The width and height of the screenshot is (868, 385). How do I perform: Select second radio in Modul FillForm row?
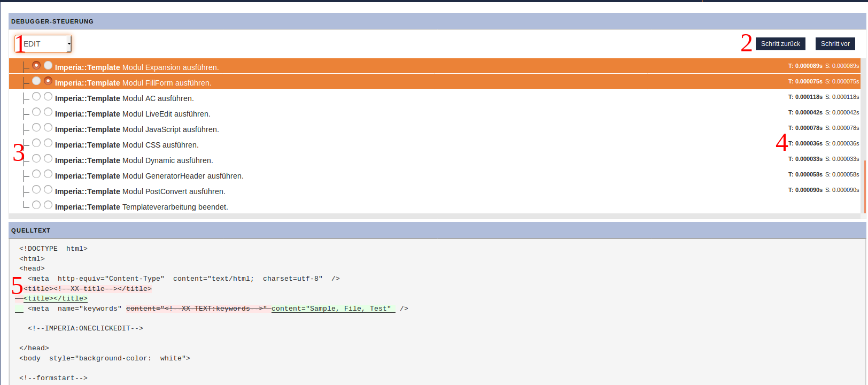point(48,81)
